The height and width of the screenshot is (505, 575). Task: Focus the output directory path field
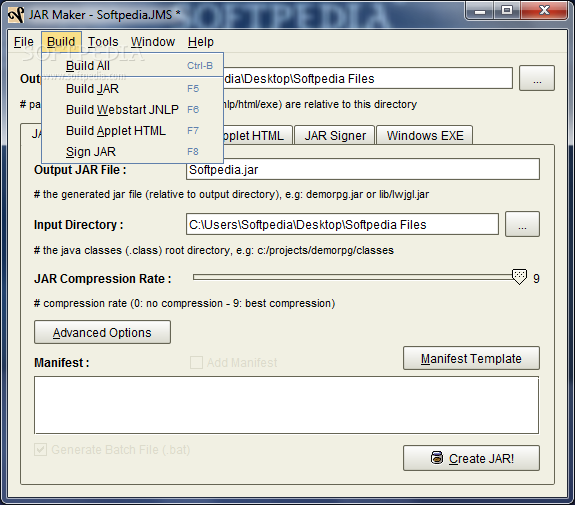tap(367, 78)
